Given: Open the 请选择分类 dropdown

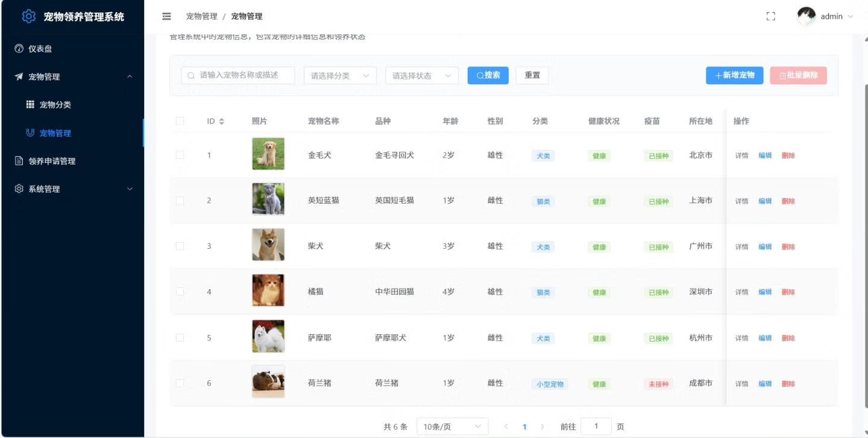Looking at the screenshot, I should coord(340,76).
